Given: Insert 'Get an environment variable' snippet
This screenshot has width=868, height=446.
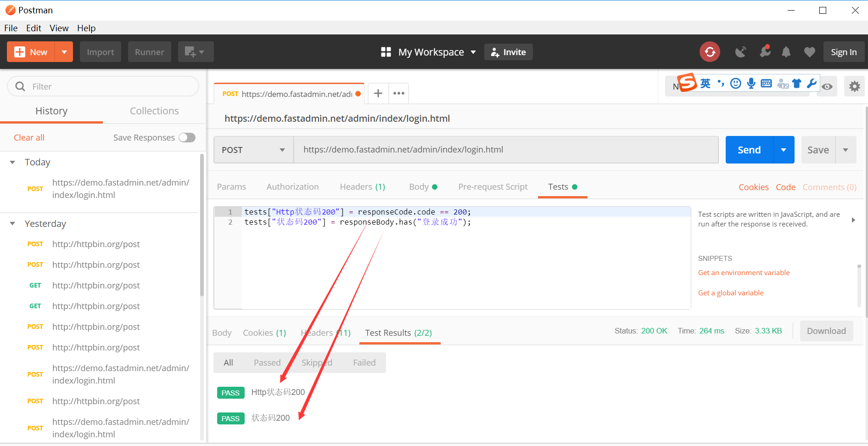Looking at the screenshot, I should click(744, 273).
